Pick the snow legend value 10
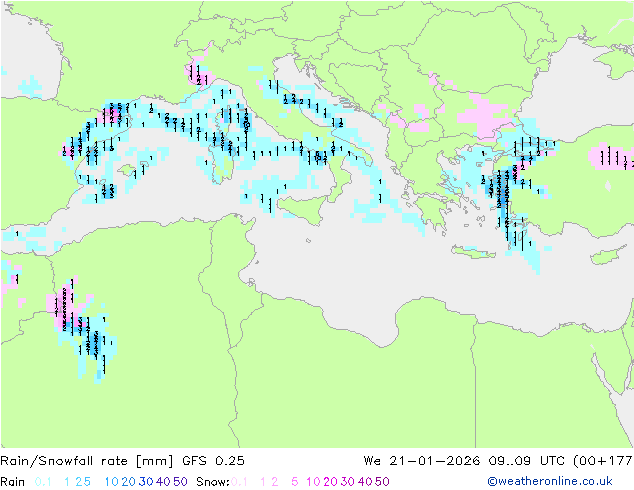This screenshot has width=634, height=490. point(313,482)
